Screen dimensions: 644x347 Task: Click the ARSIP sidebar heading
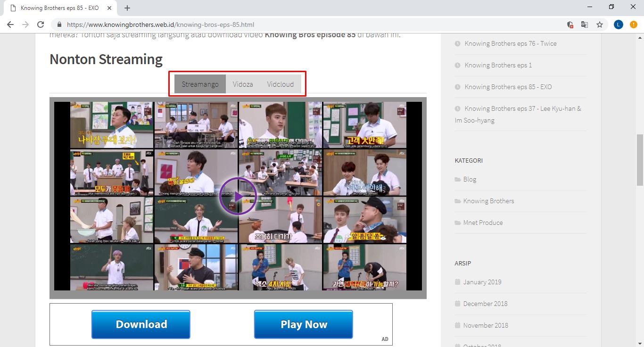click(462, 263)
